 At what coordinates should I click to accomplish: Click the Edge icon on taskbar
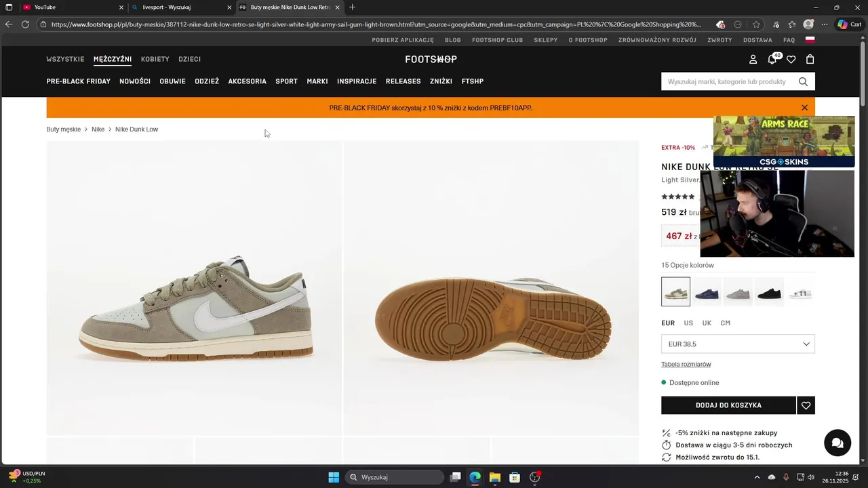(x=475, y=477)
